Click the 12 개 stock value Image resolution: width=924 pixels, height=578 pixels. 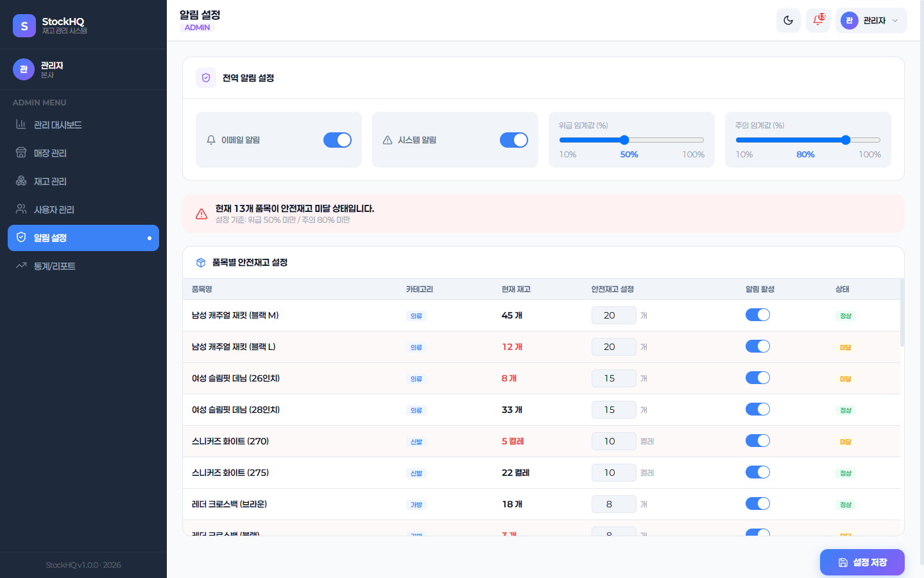(x=512, y=347)
